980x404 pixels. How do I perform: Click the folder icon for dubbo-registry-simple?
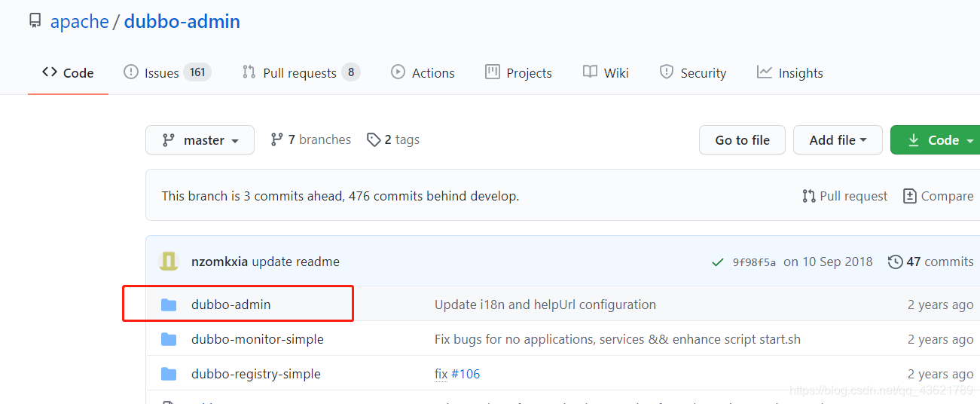click(169, 374)
